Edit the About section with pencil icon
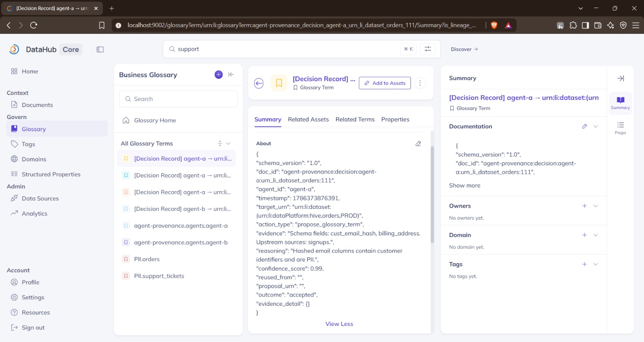644x342 pixels. coord(418,144)
